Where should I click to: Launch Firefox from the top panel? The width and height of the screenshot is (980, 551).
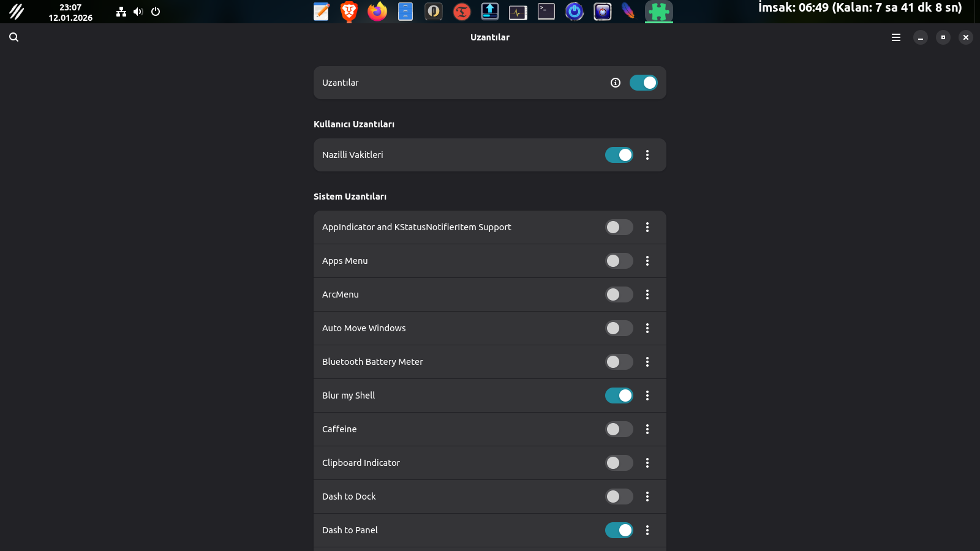tap(377, 12)
